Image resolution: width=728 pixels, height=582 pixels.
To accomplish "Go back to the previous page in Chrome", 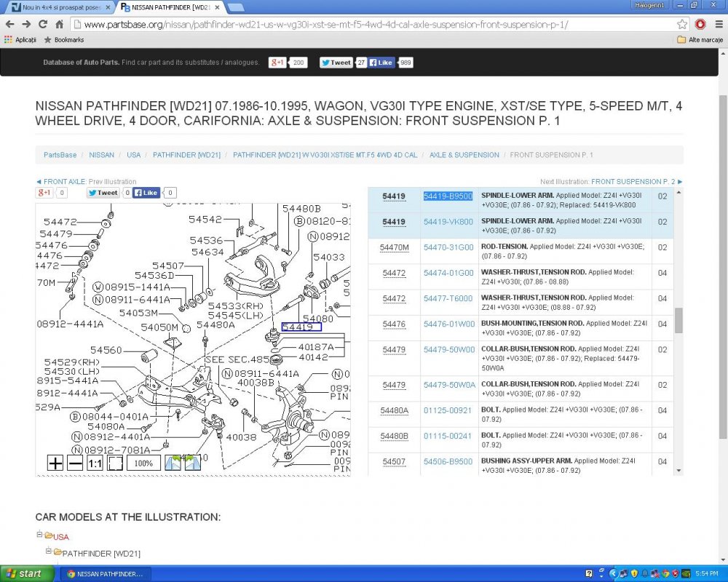I will pos(9,24).
